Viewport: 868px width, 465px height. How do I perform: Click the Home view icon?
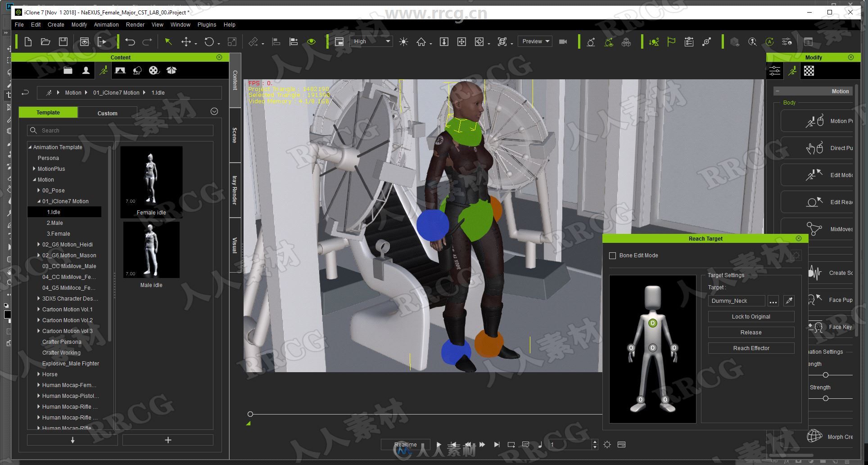(421, 41)
